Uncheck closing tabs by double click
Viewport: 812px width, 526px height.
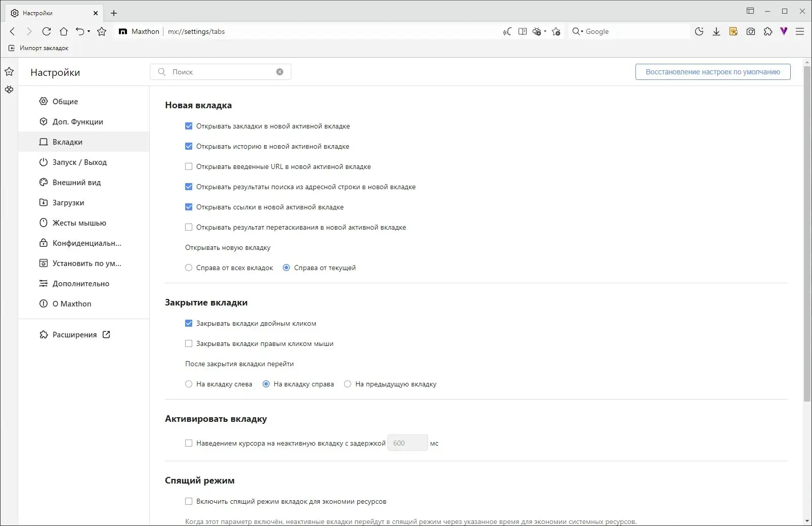coord(189,323)
